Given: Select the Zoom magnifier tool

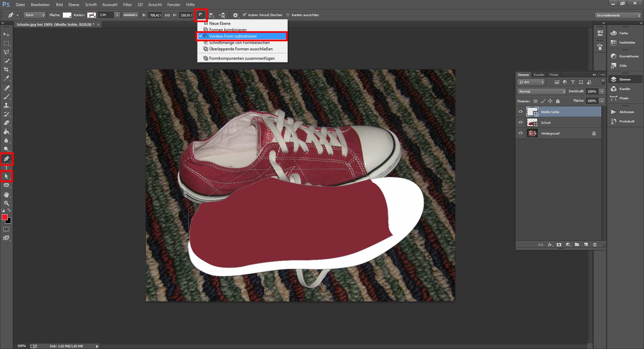Looking at the screenshot, I should point(6,203).
